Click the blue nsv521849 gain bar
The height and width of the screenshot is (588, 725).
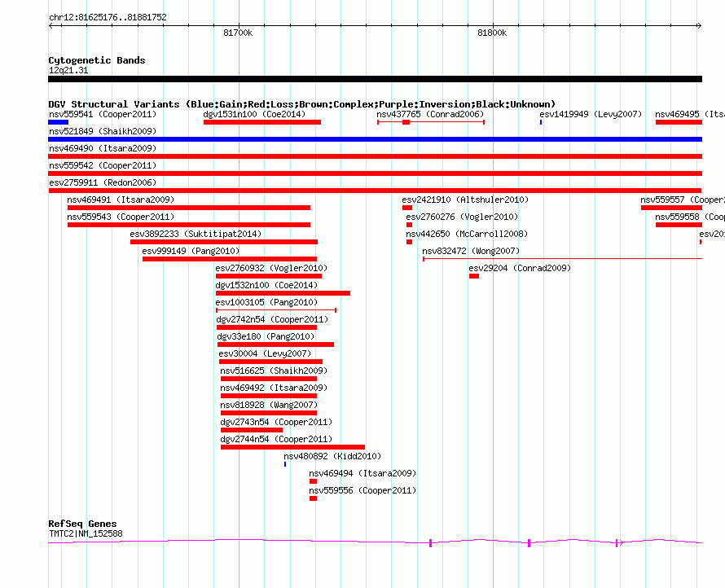(x=375, y=139)
